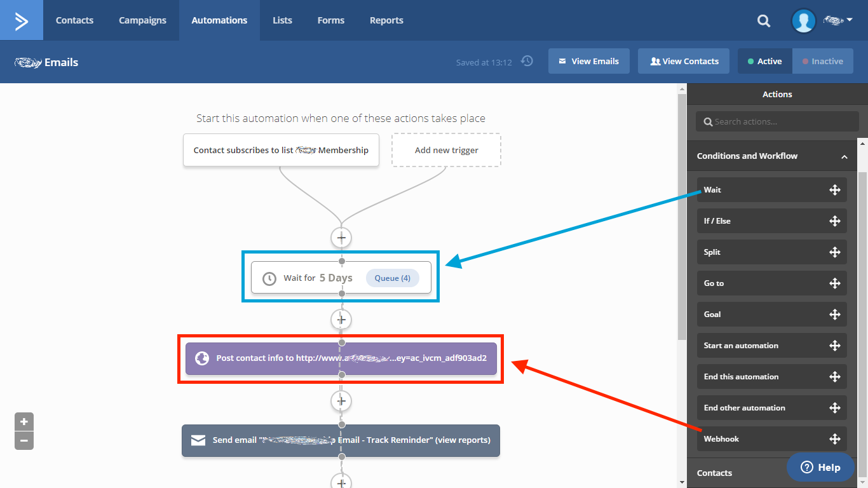Click the envelope icon on Send email step
Screen dimensions: 868x488
tap(198, 440)
